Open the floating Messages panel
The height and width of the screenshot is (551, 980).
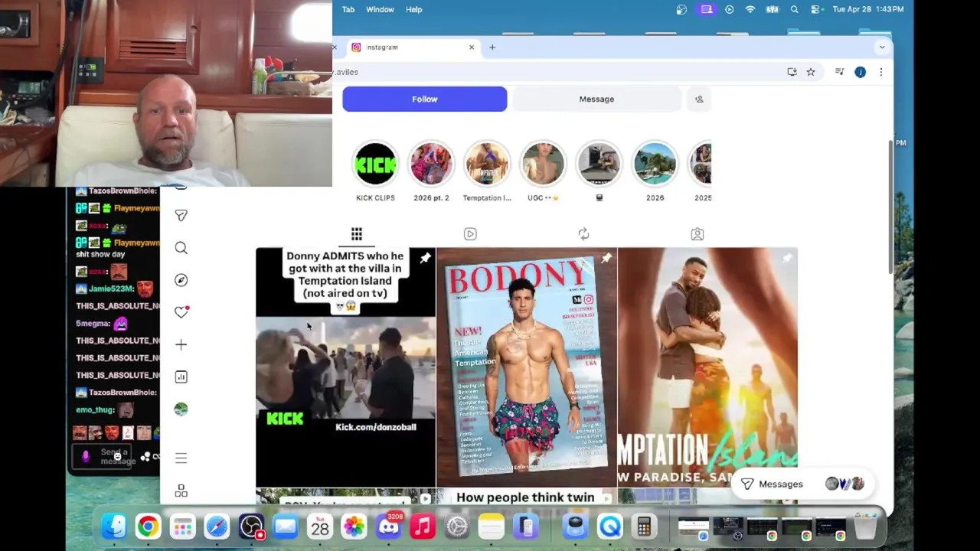click(x=802, y=484)
